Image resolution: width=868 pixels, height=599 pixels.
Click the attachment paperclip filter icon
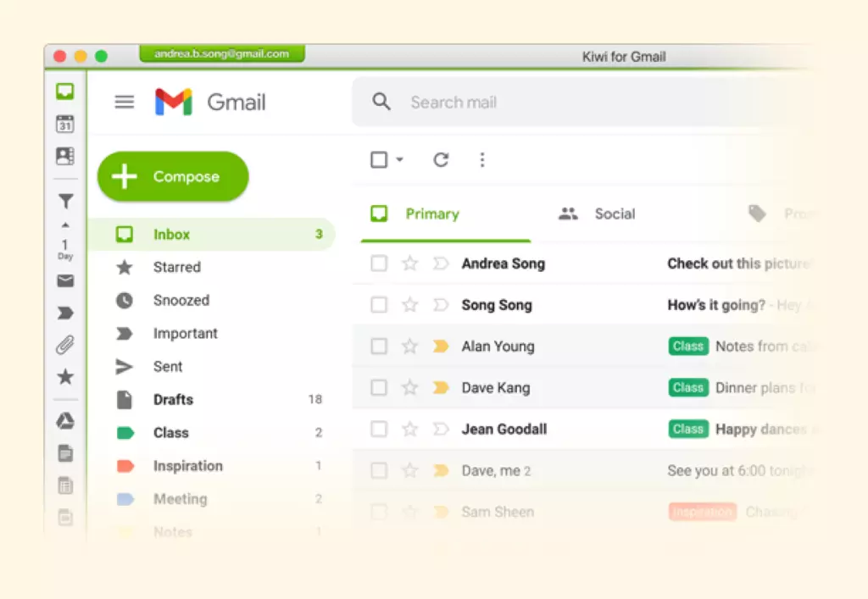coord(65,345)
